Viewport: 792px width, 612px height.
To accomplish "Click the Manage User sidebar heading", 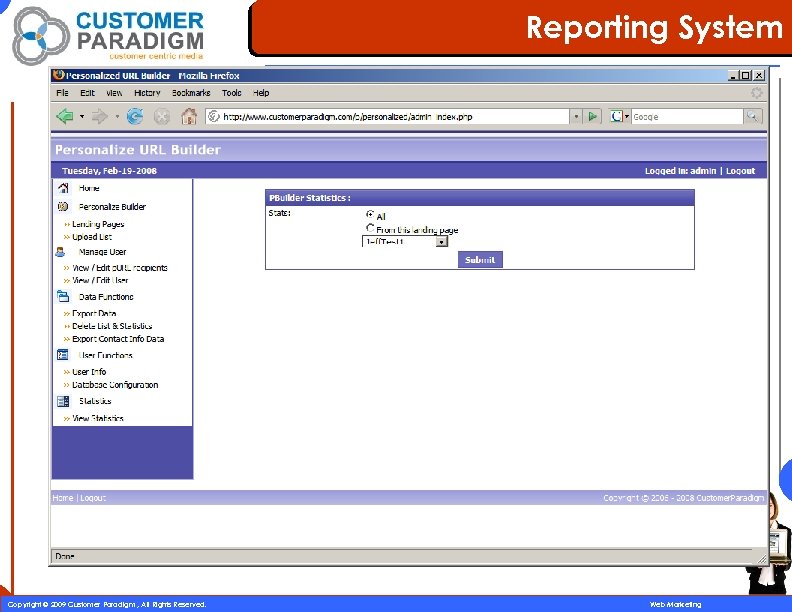I will pos(103,251).
